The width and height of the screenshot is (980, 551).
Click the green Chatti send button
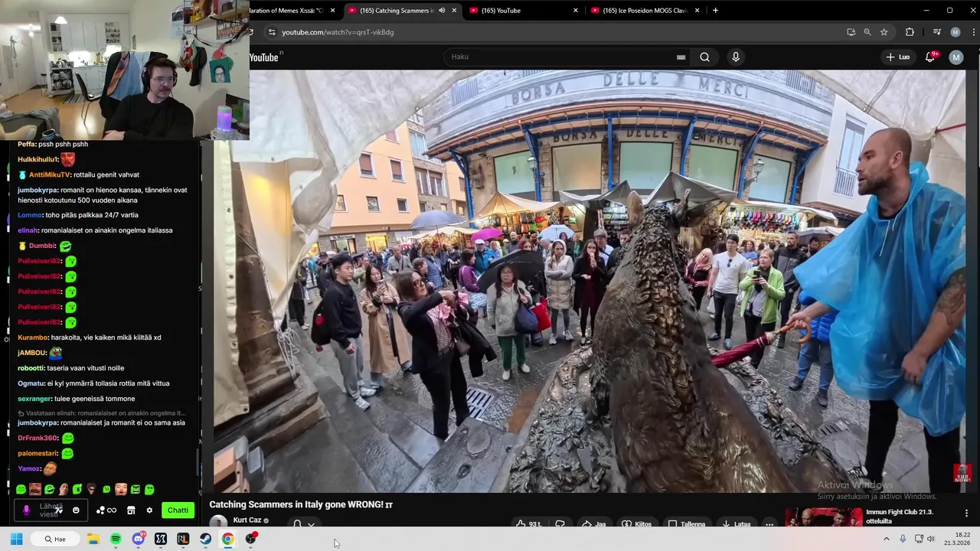pyautogui.click(x=178, y=510)
